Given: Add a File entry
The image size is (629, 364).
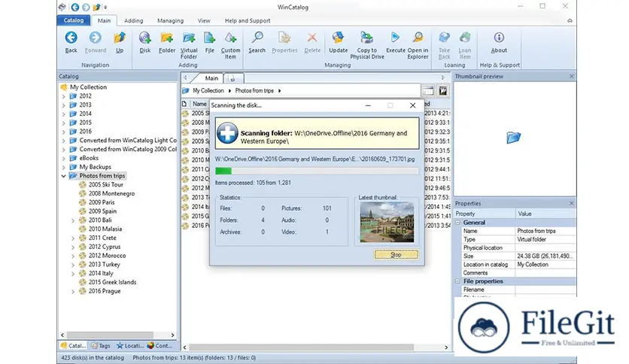Looking at the screenshot, I should pos(209,42).
